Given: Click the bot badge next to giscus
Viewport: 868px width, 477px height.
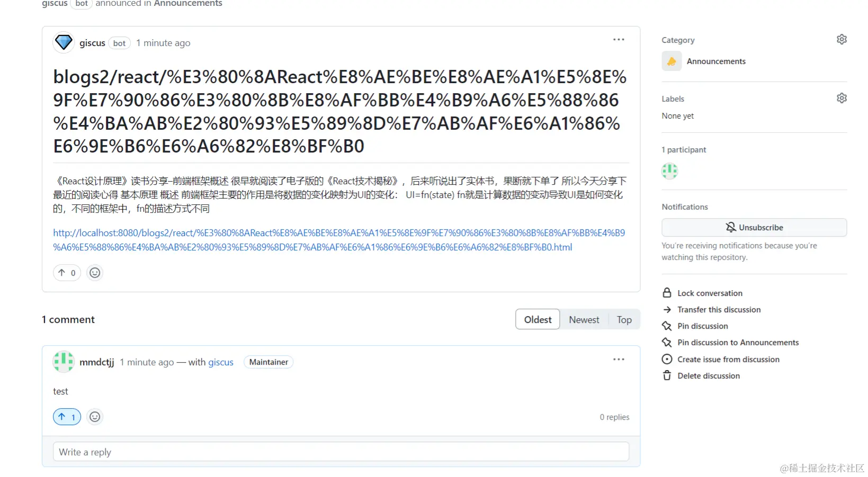Looking at the screenshot, I should [120, 43].
